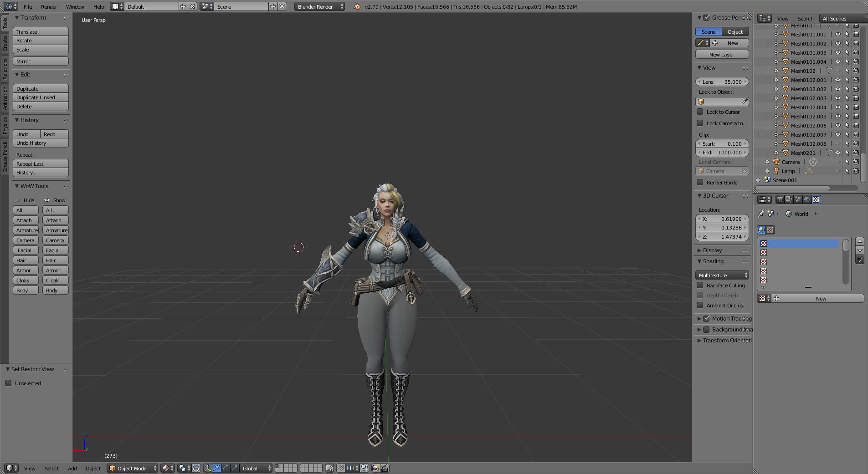Enable the scale manipulator icon
868x474 pixels.
(x=235, y=468)
